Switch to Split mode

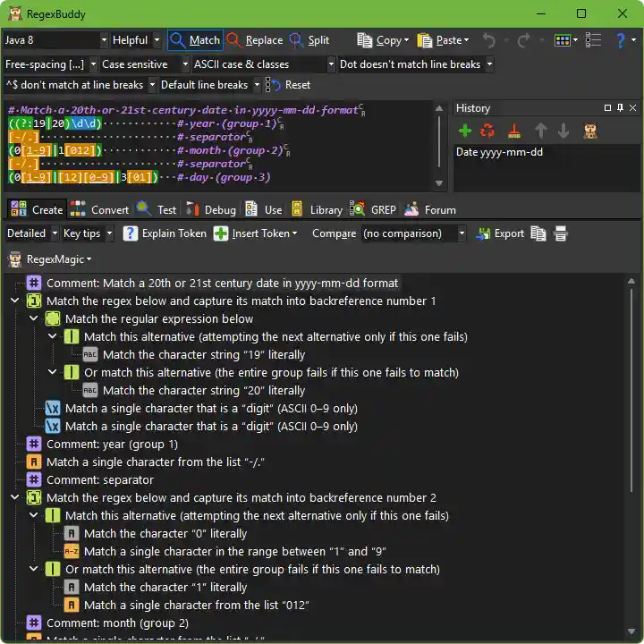[x=309, y=40]
